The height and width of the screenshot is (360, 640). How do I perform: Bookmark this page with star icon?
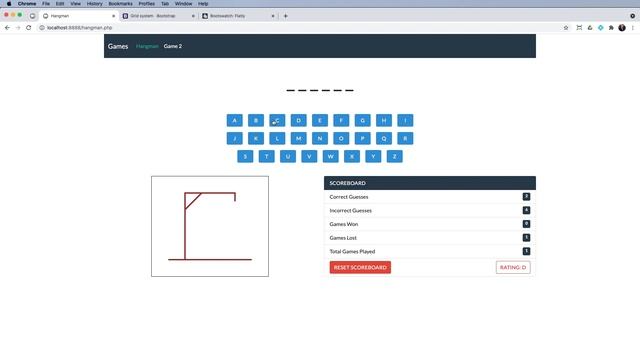point(566,28)
